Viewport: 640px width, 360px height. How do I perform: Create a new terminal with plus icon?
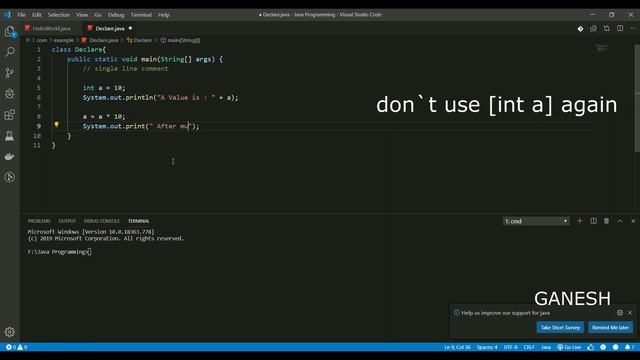580,221
